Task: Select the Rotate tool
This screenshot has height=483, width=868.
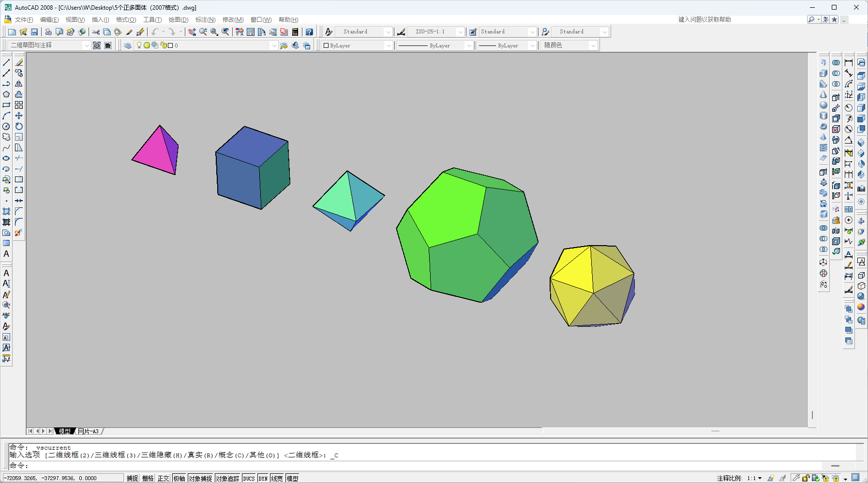Action: (19, 126)
